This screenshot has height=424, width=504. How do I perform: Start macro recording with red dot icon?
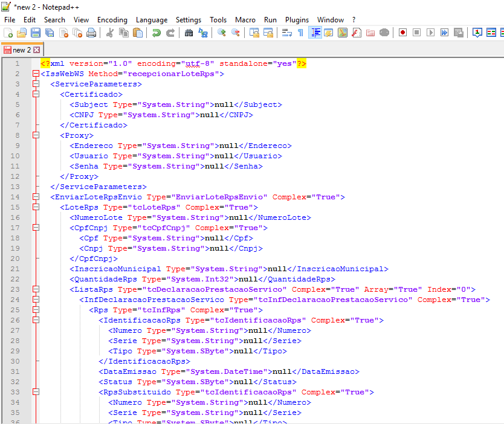402,33
